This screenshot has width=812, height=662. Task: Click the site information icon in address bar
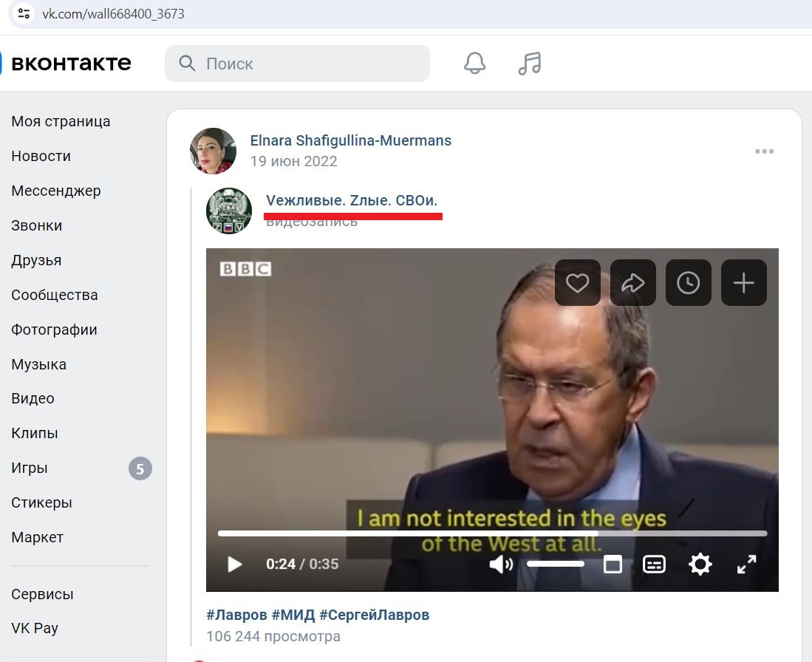[x=24, y=13]
